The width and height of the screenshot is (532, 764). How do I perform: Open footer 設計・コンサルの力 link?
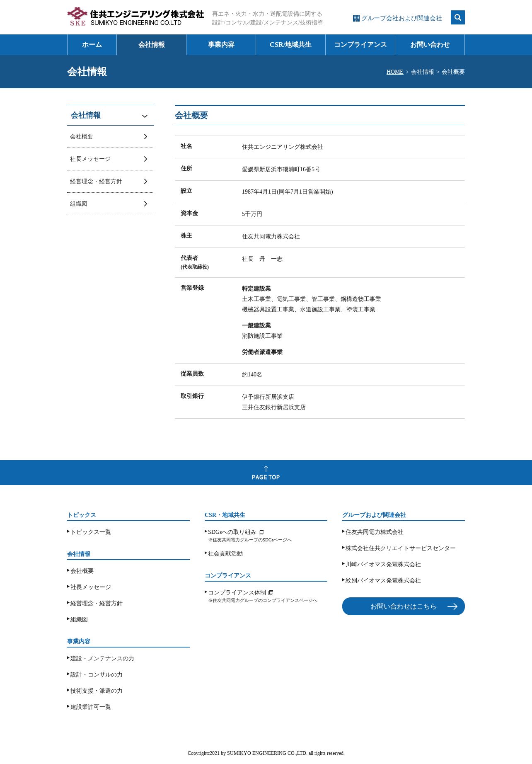(97, 674)
